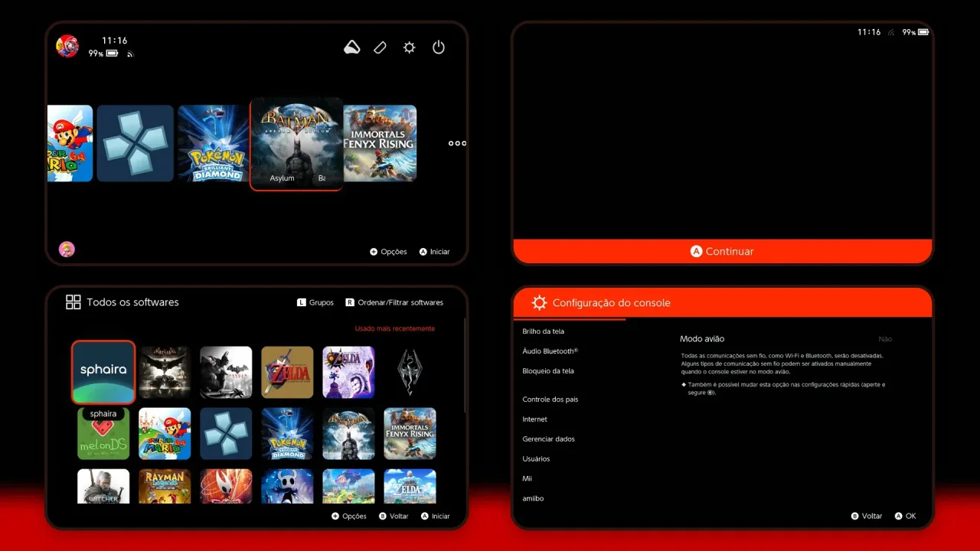
Task: Open Mii settings
Action: point(527,479)
